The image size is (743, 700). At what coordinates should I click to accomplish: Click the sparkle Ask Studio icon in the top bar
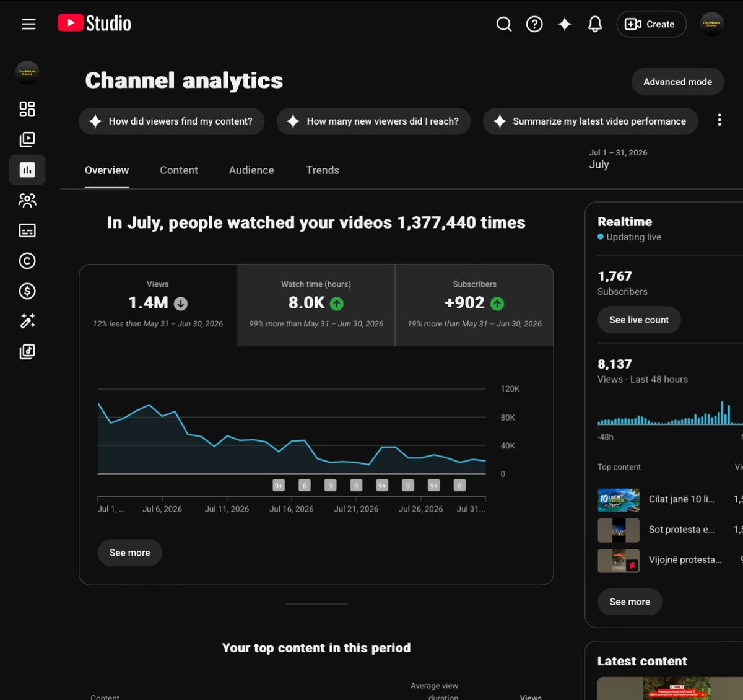[x=565, y=24]
